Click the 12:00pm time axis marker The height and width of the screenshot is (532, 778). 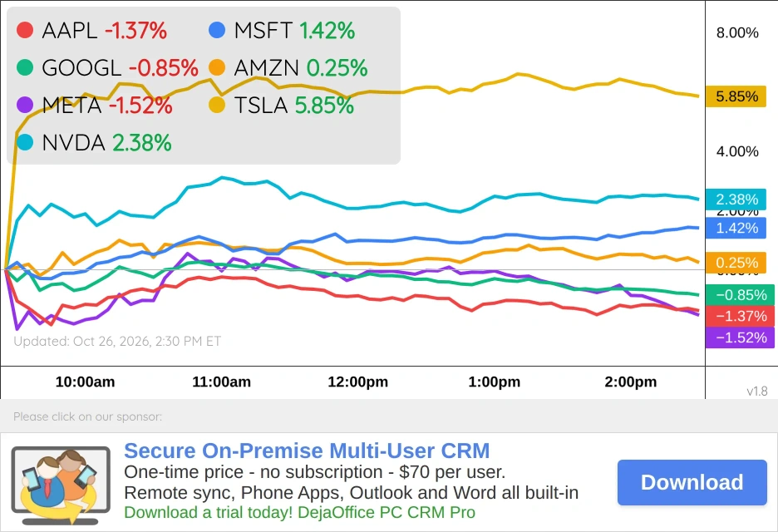[357, 382]
